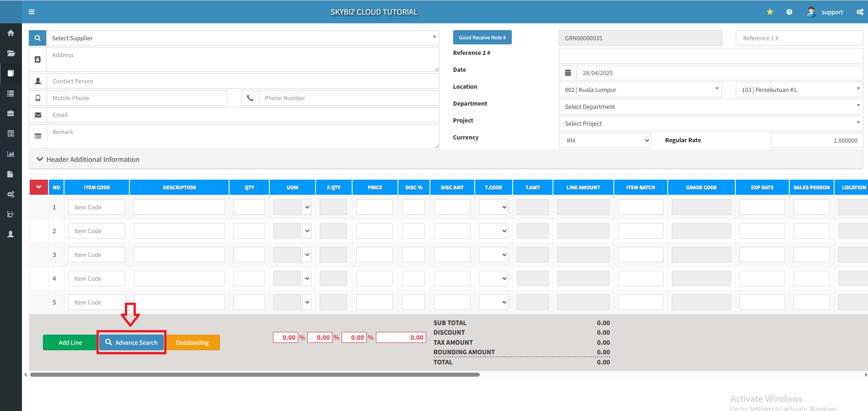Click the orange Outstanding button
This screenshot has width=868, height=411.
point(192,342)
